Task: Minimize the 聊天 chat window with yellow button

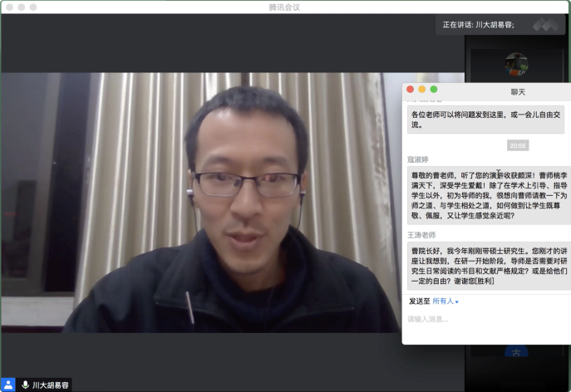Action: tap(421, 90)
